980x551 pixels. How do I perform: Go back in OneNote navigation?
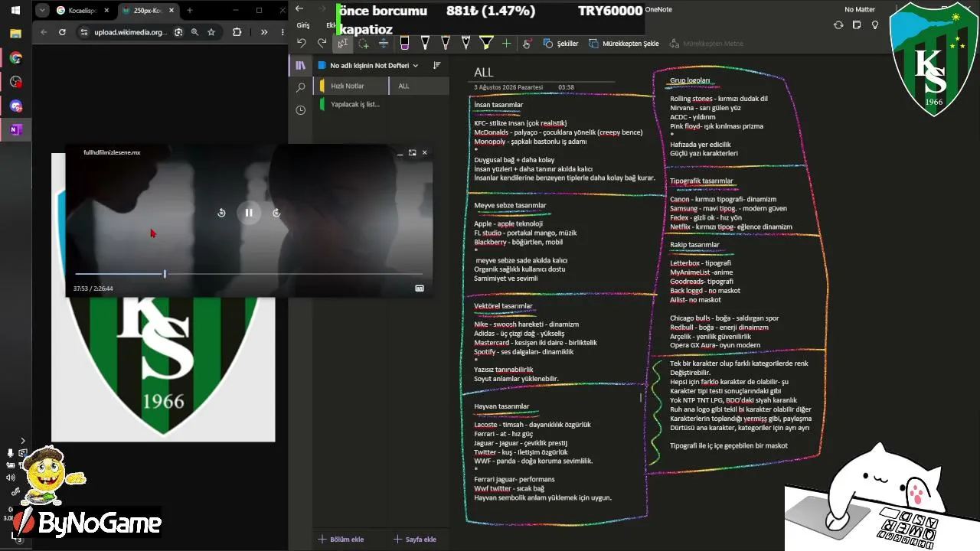tap(299, 8)
